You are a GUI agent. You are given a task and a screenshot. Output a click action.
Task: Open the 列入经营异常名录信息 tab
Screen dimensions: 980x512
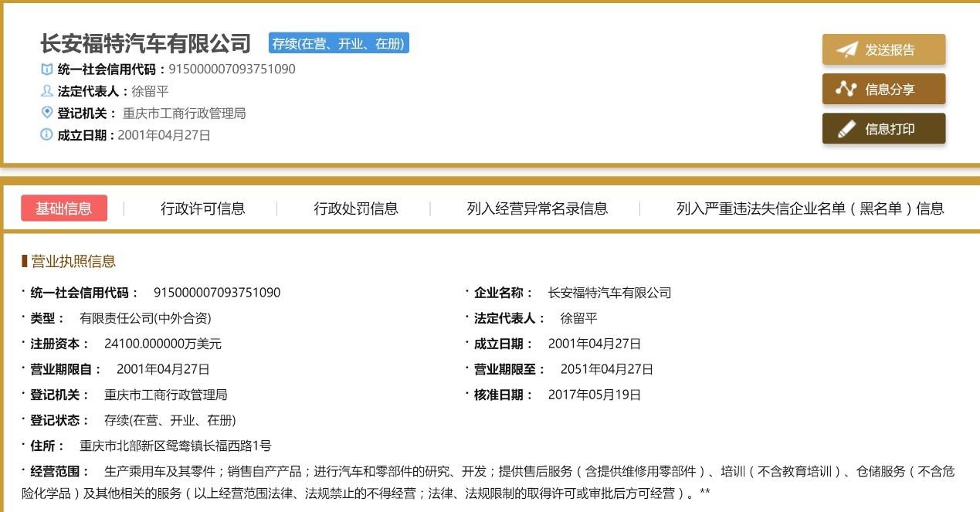(x=537, y=209)
